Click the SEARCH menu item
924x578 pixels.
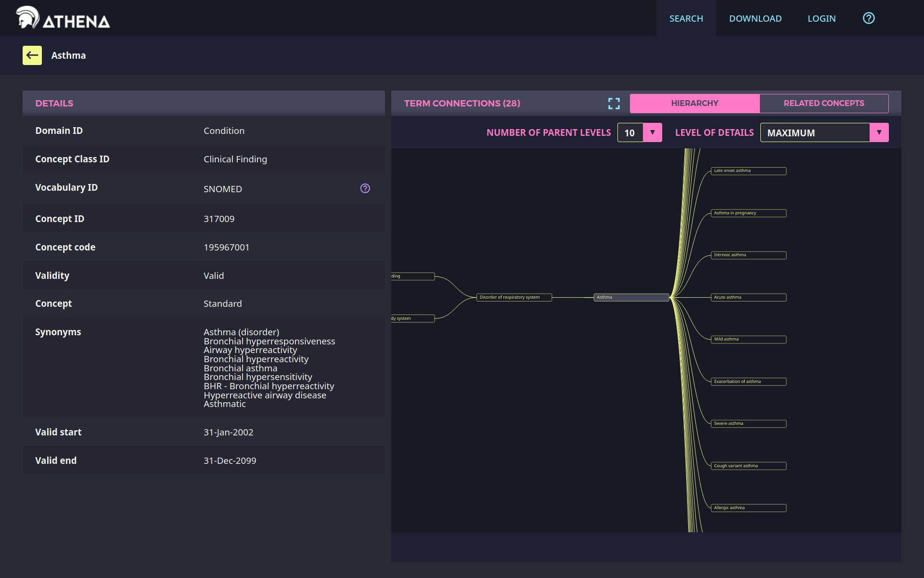tap(686, 18)
